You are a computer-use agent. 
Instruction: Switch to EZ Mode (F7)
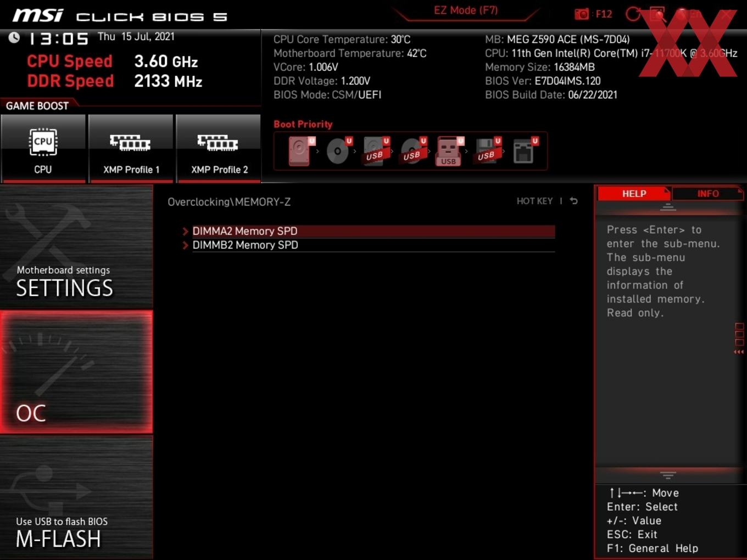coord(466,10)
